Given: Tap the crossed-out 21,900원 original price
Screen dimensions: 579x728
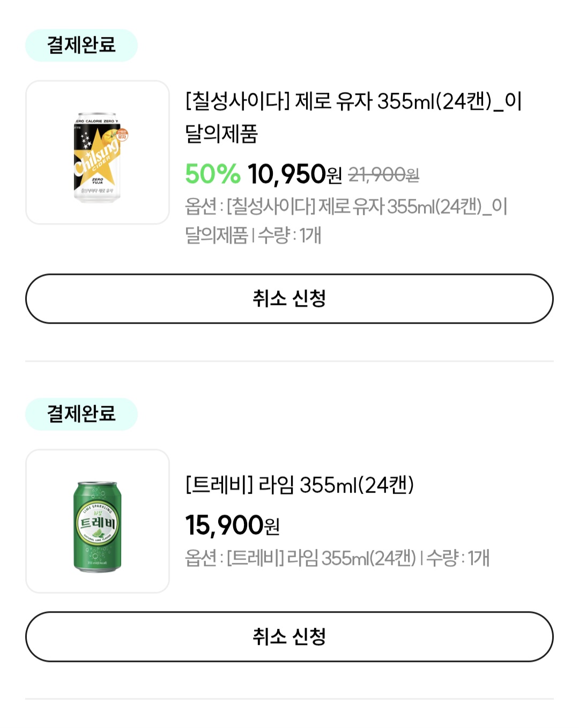Looking at the screenshot, I should 383,175.
